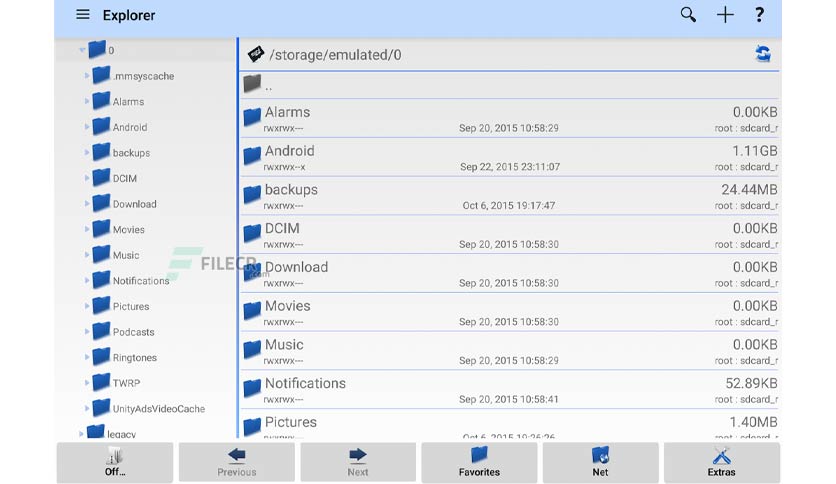
Task: Click date Oct 6, 2015 19:17:47
Action: pyautogui.click(x=509, y=206)
